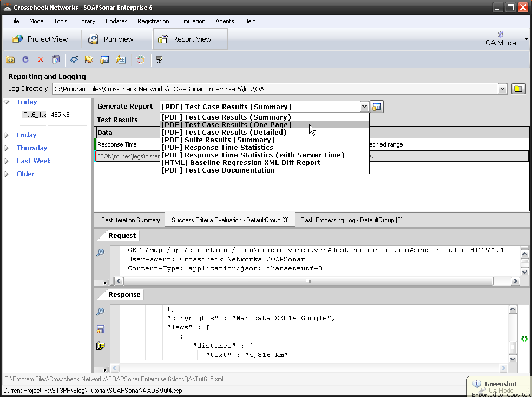Click the magnifier search icon in Request pane
Image resolution: width=532 pixels, height=397 pixels.
(x=101, y=253)
